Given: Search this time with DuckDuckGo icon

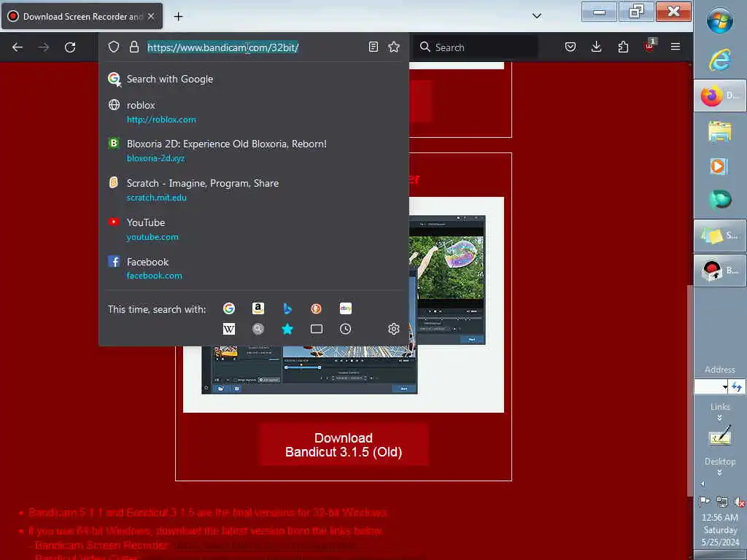Looking at the screenshot, I should (x=317, y=308).
